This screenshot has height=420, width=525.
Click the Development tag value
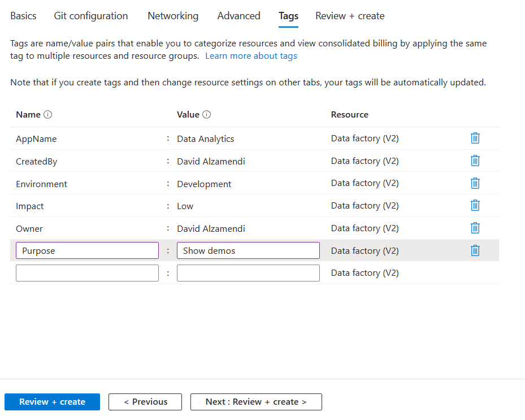click(x=204, y=184)
